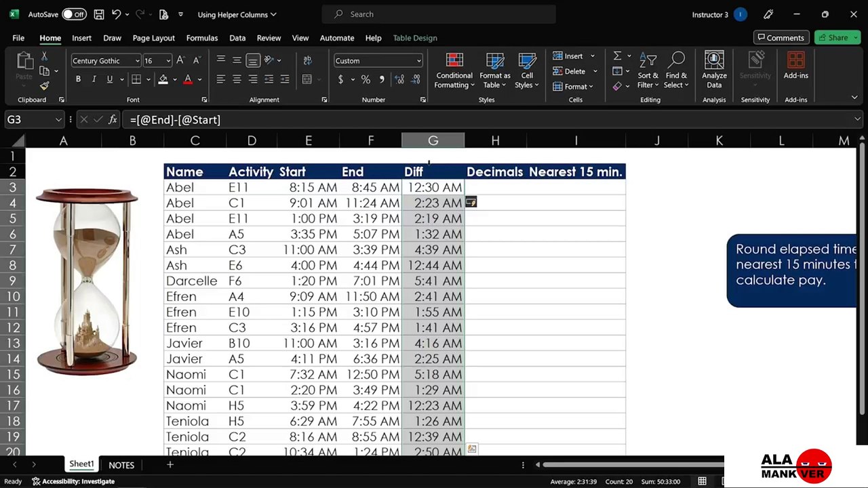Toggle Underline formatting
Viewport: 868px width, 488px height.
(109, 79)
